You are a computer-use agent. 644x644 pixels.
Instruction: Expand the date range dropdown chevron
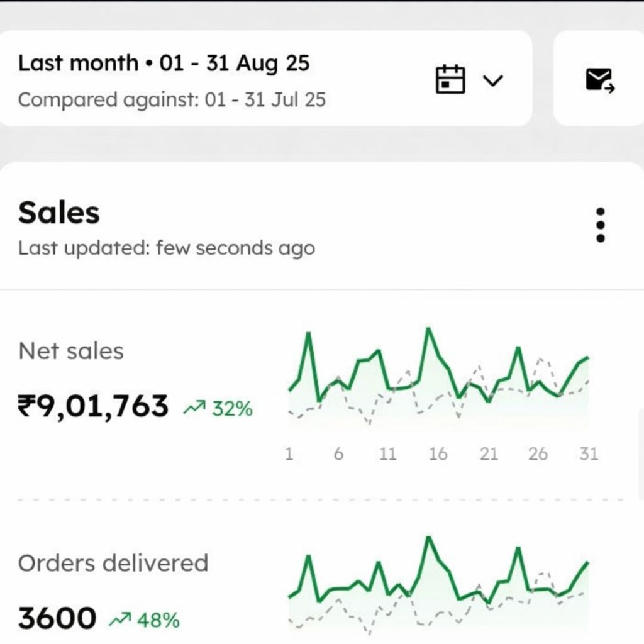pos(493,80)
